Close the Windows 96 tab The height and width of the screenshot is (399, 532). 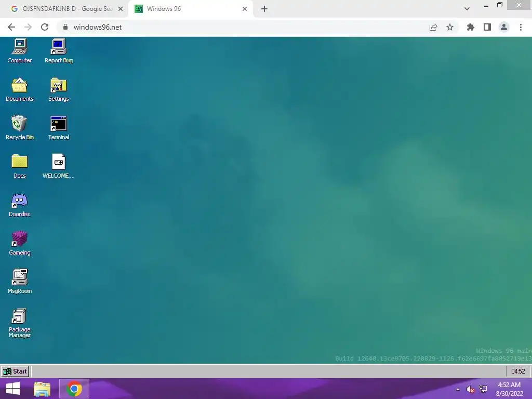(245, 9)
